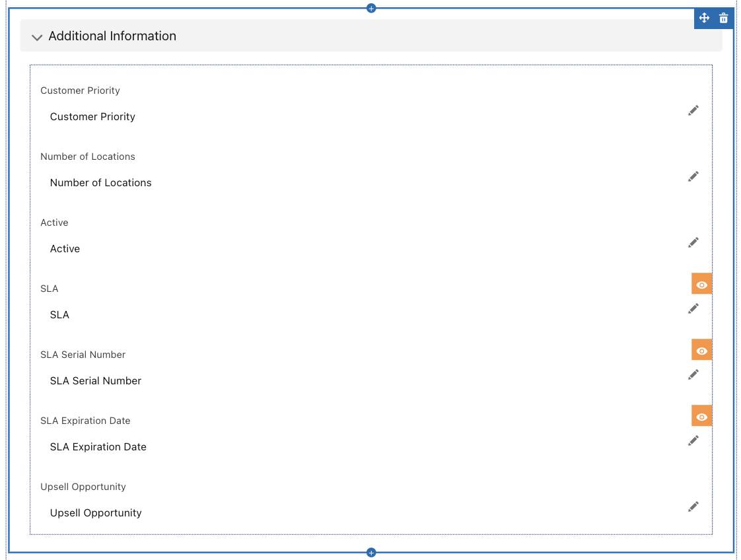
Task: Select the SLA field value
Action: pyautogui.click(x=59, y=315)
